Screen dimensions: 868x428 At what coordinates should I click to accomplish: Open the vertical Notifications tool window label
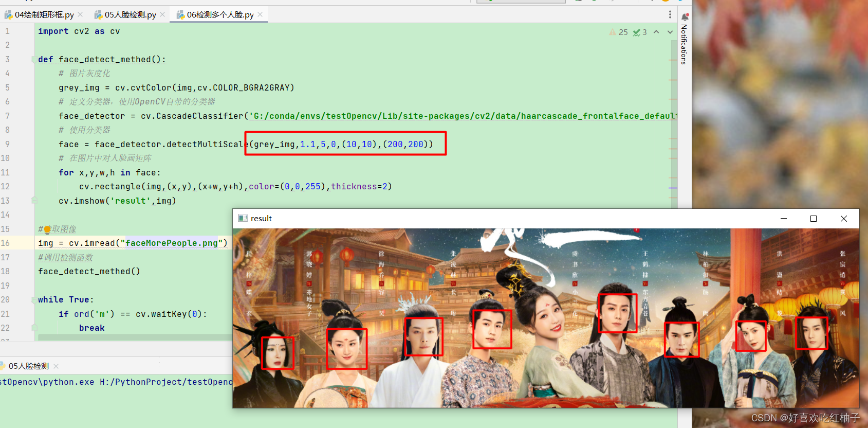tap(684, 44)
